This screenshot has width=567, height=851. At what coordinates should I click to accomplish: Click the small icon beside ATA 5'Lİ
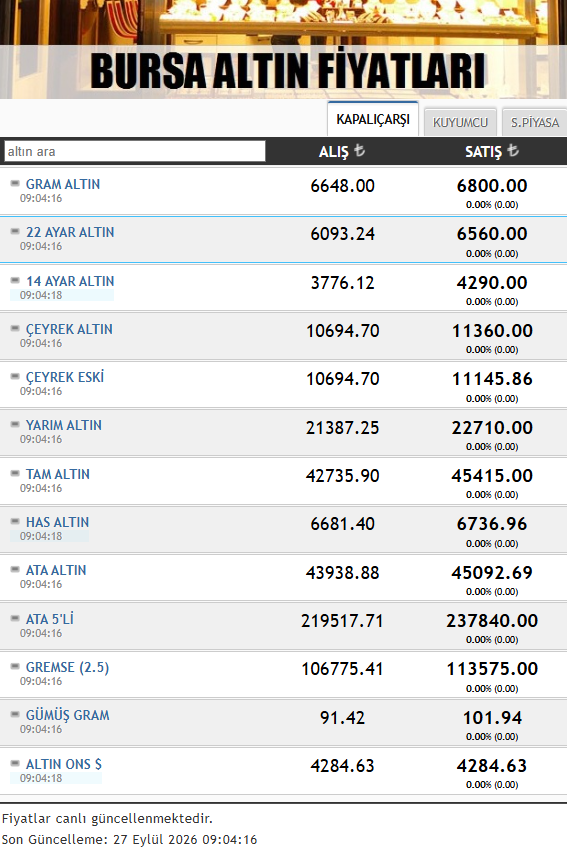coord(15,618)
